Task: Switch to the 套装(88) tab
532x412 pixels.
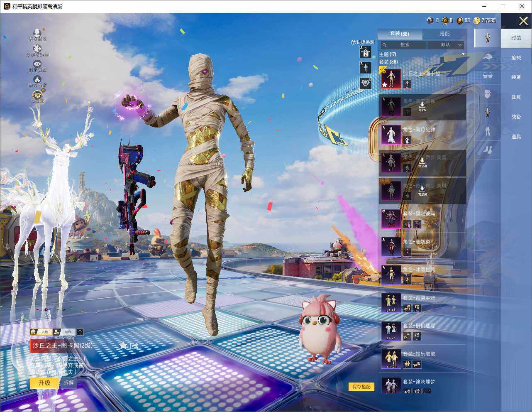Action: (x=400, y=34)
